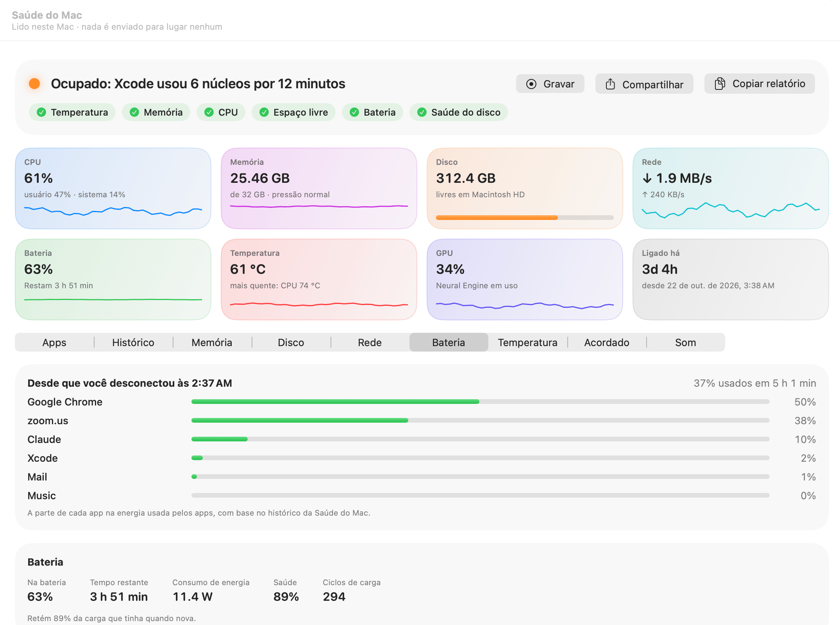This screenshot has width=840, height=625.
Task: Click the green checkmark on Temperatura chip
Action: pos(41,112)
